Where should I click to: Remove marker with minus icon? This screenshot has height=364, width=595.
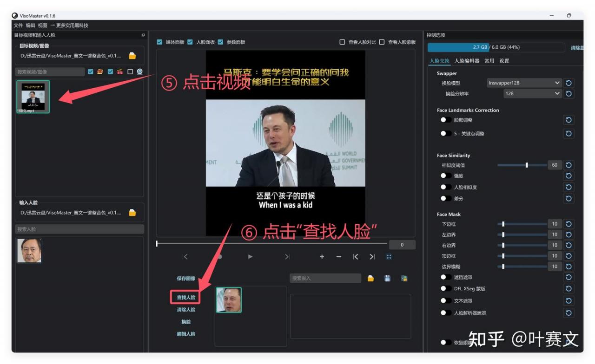pos(338,256)
